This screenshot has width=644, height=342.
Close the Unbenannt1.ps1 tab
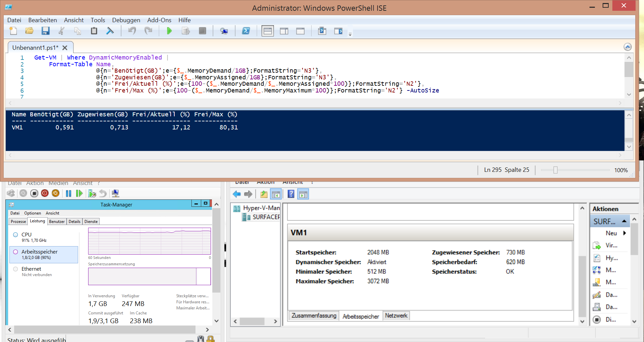point(65,48)
